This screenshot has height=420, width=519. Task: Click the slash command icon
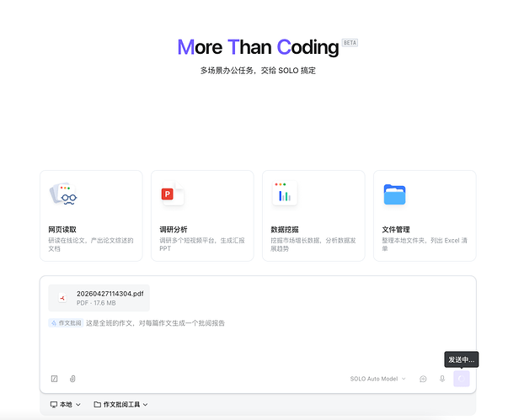(x=54, y=379)
